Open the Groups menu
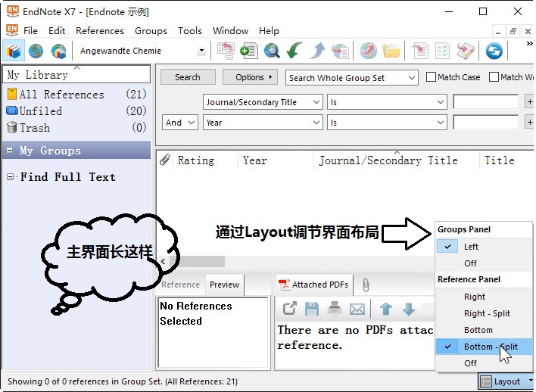536x392 pixels. click(x=151, y=31)
